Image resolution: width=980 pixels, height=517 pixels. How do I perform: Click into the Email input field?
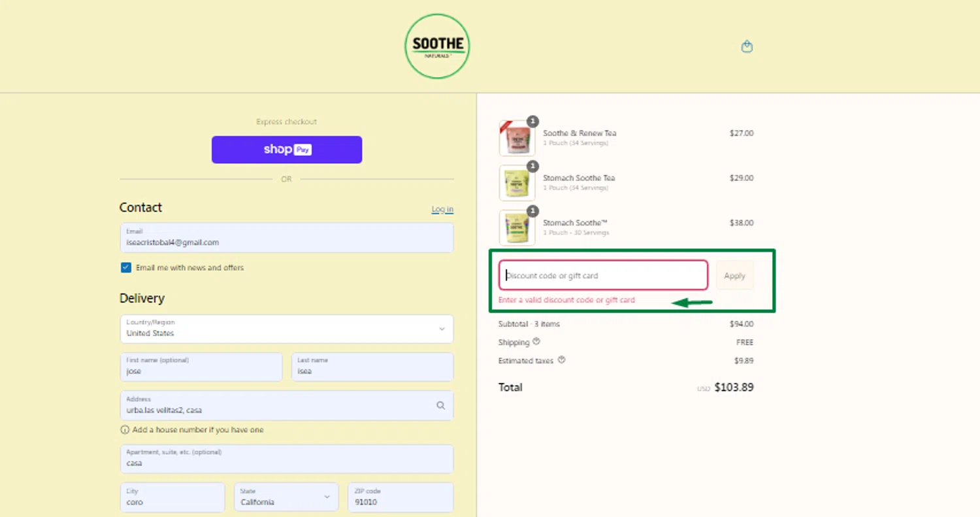287,237
